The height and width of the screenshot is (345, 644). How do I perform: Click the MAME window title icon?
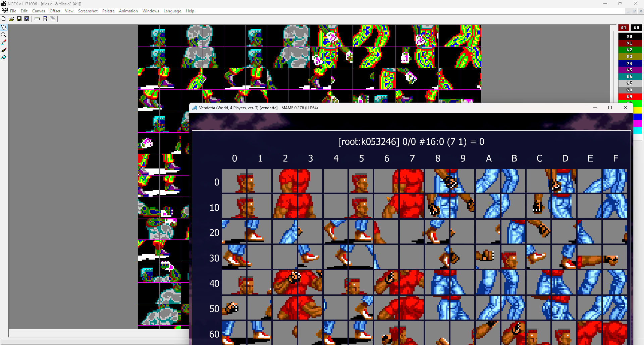pyautogui.click(x=195, y=108)
